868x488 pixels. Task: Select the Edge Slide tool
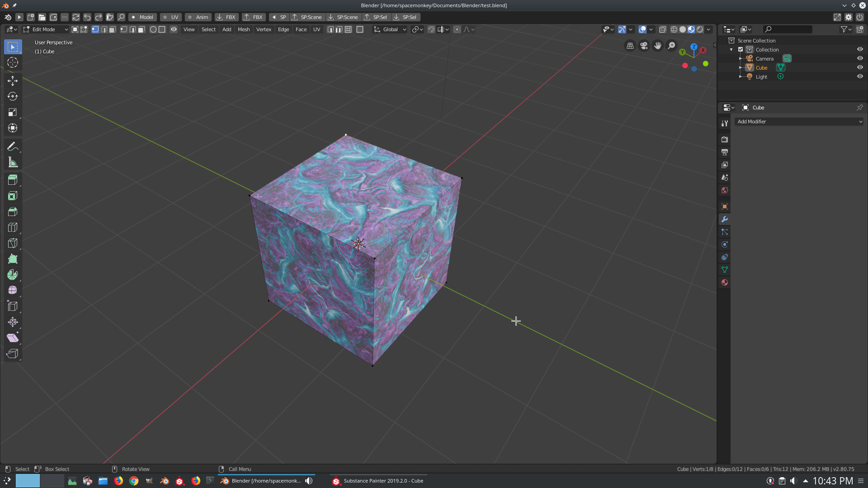[13, 306]
